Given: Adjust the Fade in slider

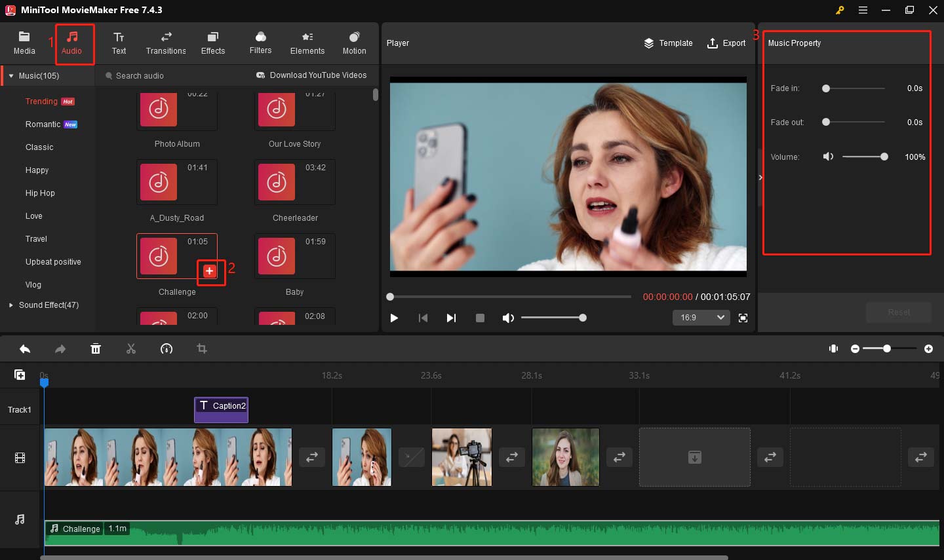Looking at the screenshot, I should pos(854,88).
